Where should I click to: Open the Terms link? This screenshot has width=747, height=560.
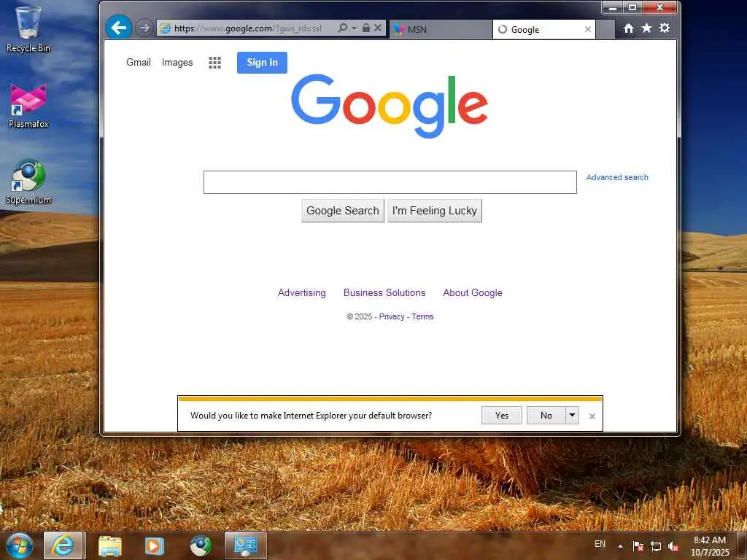[422, 316]
